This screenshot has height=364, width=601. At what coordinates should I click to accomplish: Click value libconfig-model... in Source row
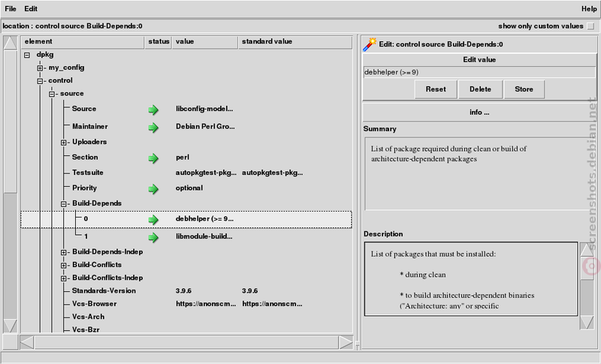(204, 109)
